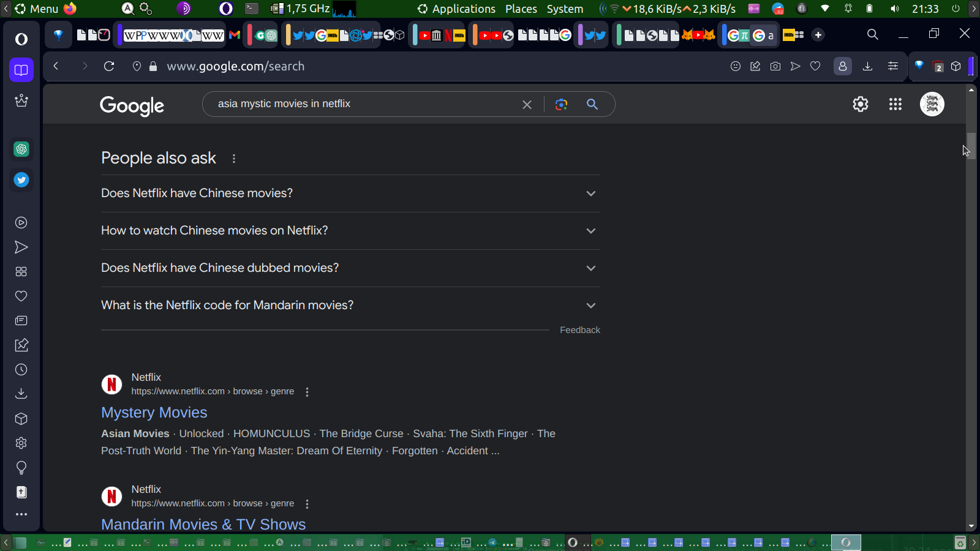Open Twitter panel in the Opera sidebar
The image size is (980, 551).
tap(21, 180)
